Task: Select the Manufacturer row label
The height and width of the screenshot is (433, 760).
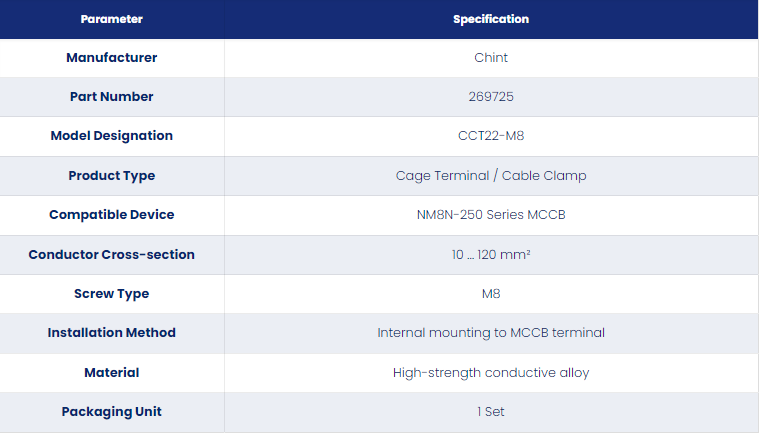Action: coord(111,58)
